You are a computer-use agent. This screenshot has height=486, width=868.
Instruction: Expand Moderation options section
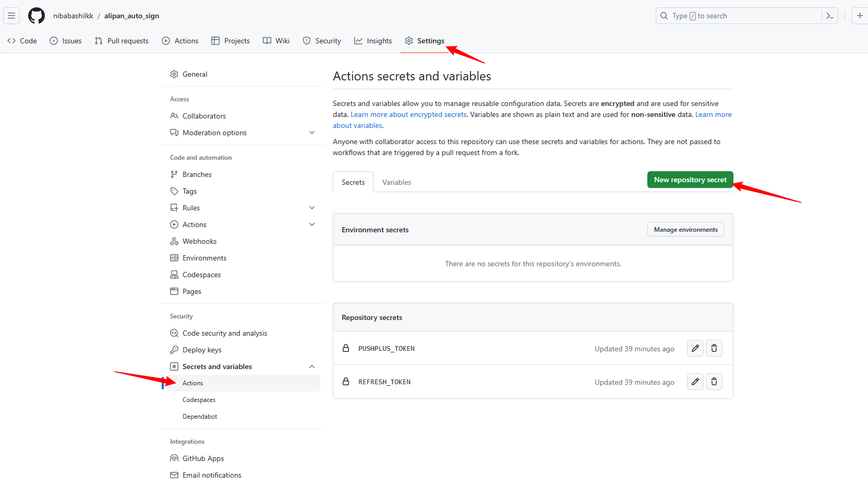coord(312,133)
